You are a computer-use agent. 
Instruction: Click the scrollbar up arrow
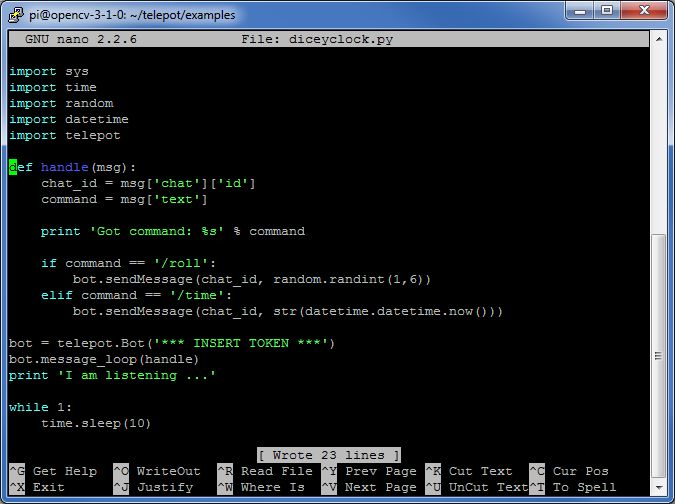[658, 39]
